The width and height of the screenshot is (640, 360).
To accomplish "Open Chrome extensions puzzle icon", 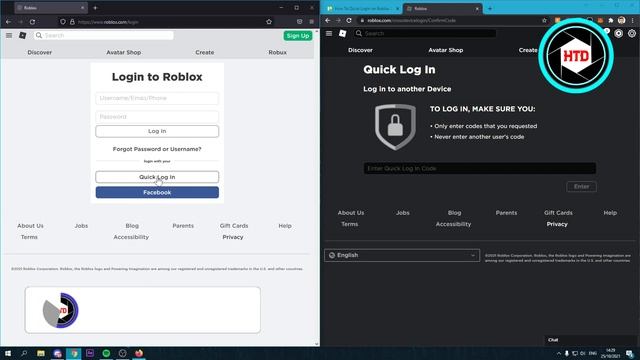I will coord(611,20).
